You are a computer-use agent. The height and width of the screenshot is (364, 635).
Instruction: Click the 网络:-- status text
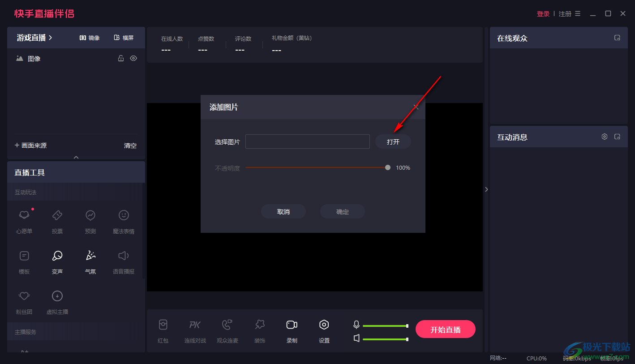(498, 358)
